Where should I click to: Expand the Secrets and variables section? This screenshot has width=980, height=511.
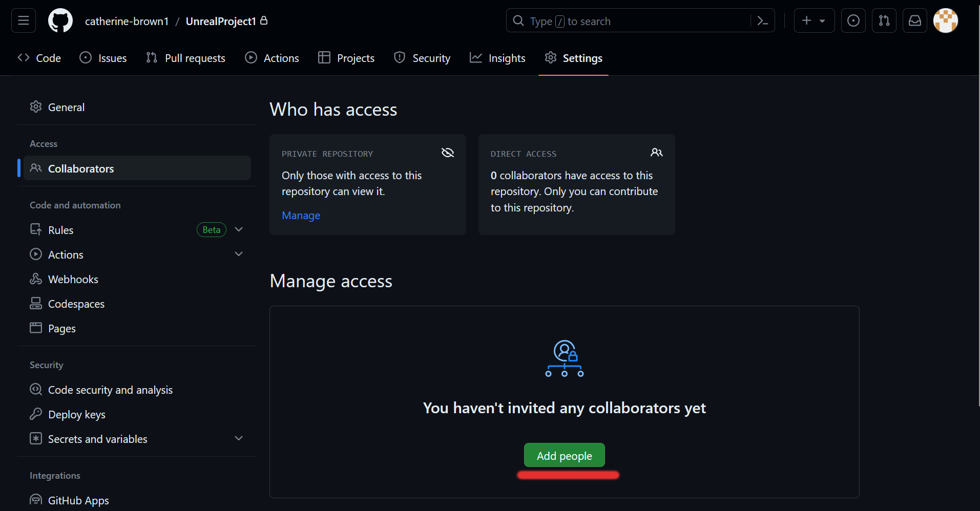[x=239, y=438]
